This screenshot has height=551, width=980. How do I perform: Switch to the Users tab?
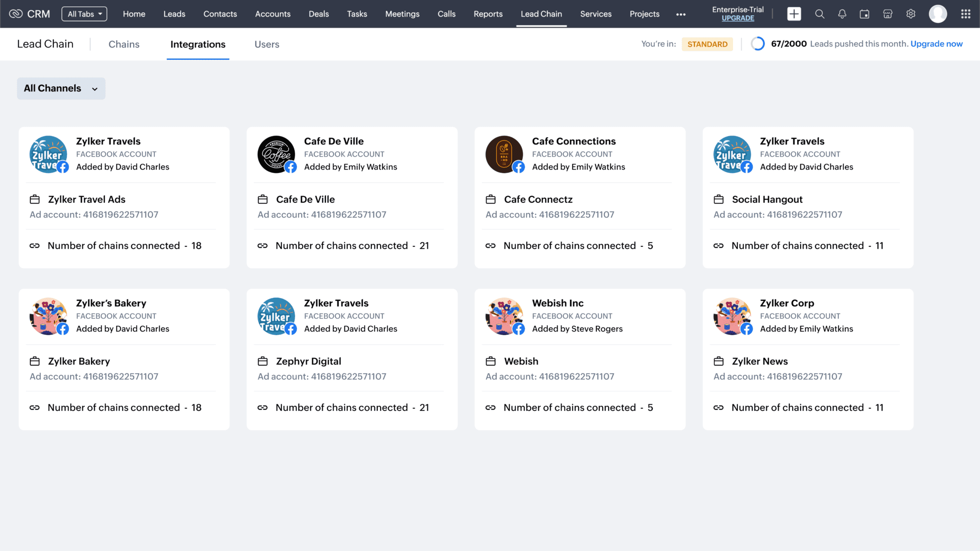[x=267, y=44]
